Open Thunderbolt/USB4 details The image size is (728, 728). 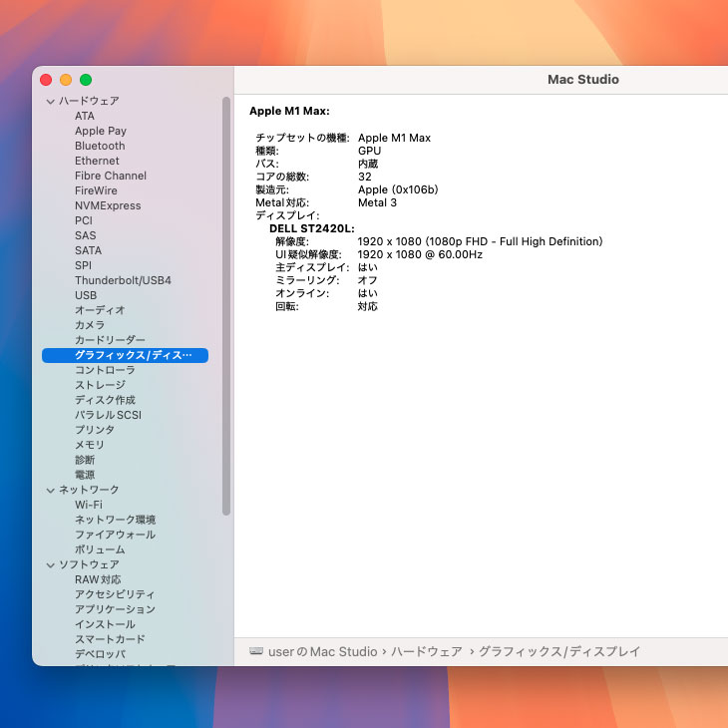[123, 280]
